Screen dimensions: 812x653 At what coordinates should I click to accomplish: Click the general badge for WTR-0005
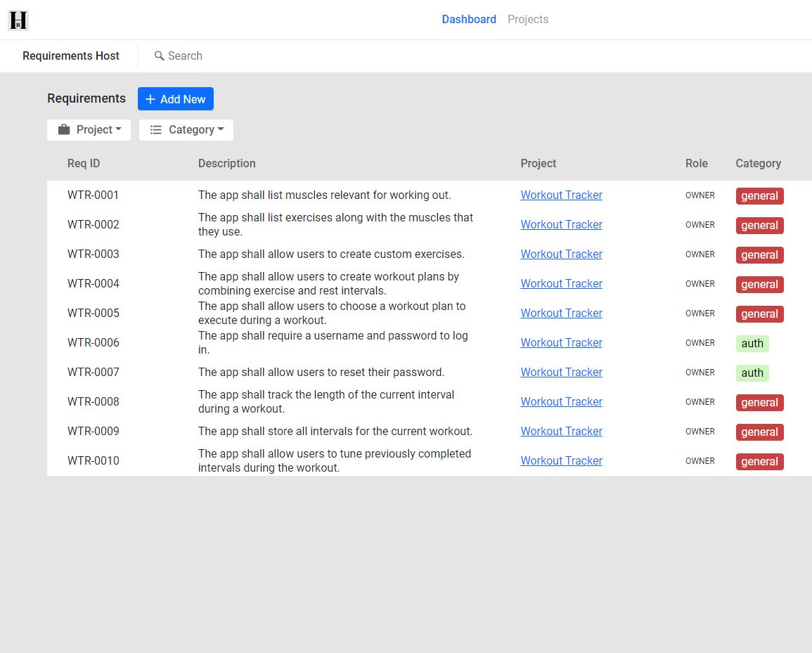coord(759,313)
